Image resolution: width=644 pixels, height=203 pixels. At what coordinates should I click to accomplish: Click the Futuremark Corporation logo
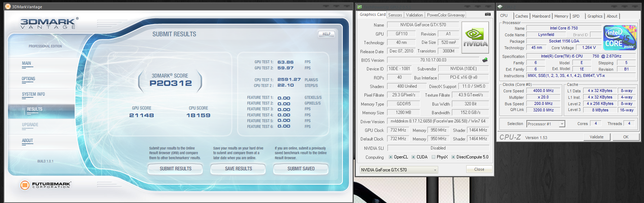tap(45, 185)
